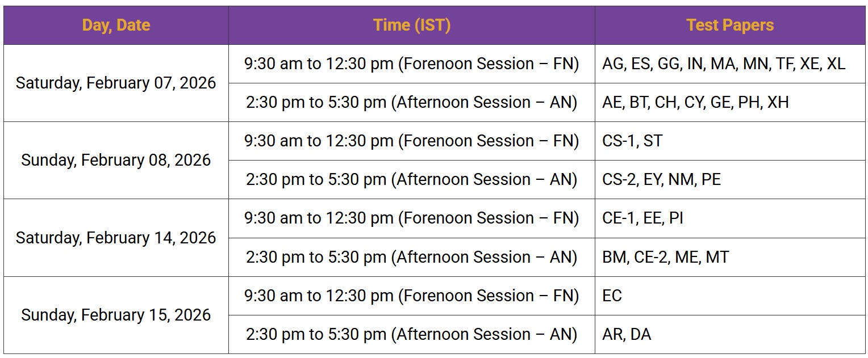Click the Time (IST) column header
This screenshot has width=868, height=358.
coord(411,26)
